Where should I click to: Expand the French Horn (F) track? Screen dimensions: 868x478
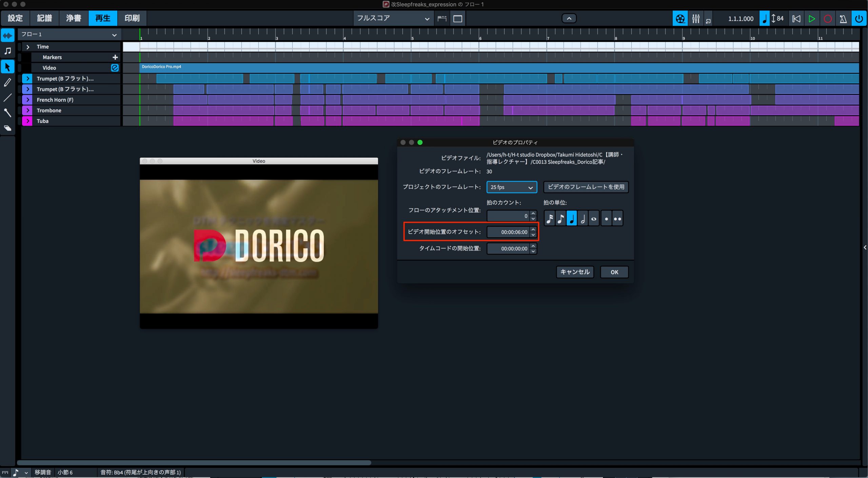[27, 100]
